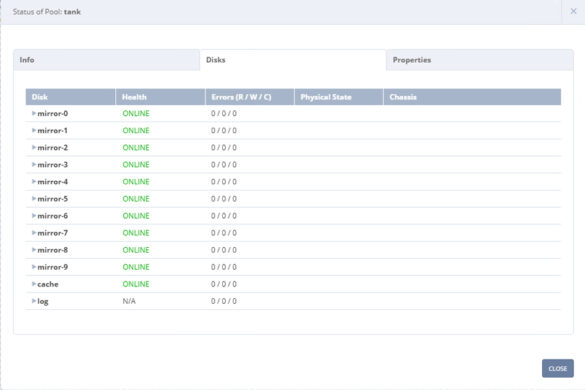Expand the log device row
The height and width of the screenshot is (390, 585).
click(34, 301)
